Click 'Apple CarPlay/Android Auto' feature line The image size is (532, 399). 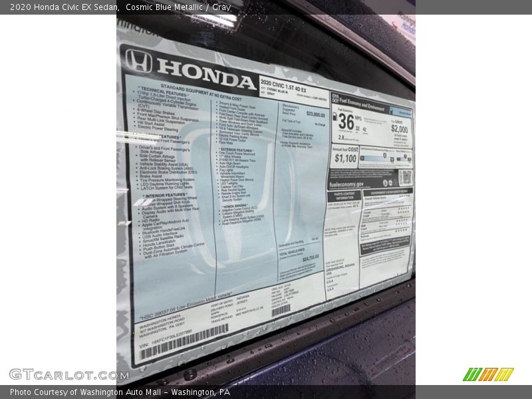(x=166, y=223)
